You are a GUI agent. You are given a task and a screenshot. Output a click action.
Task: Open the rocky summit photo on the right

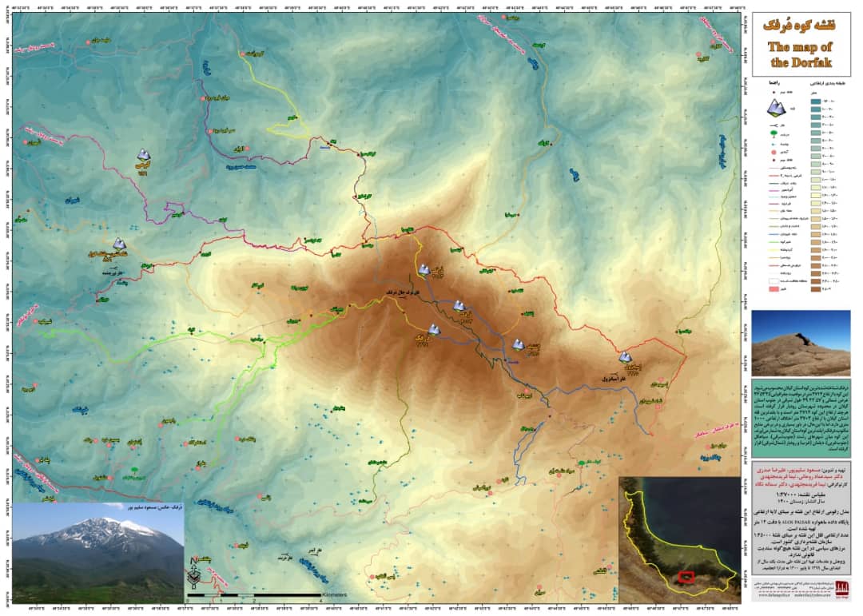click(803, 343)
